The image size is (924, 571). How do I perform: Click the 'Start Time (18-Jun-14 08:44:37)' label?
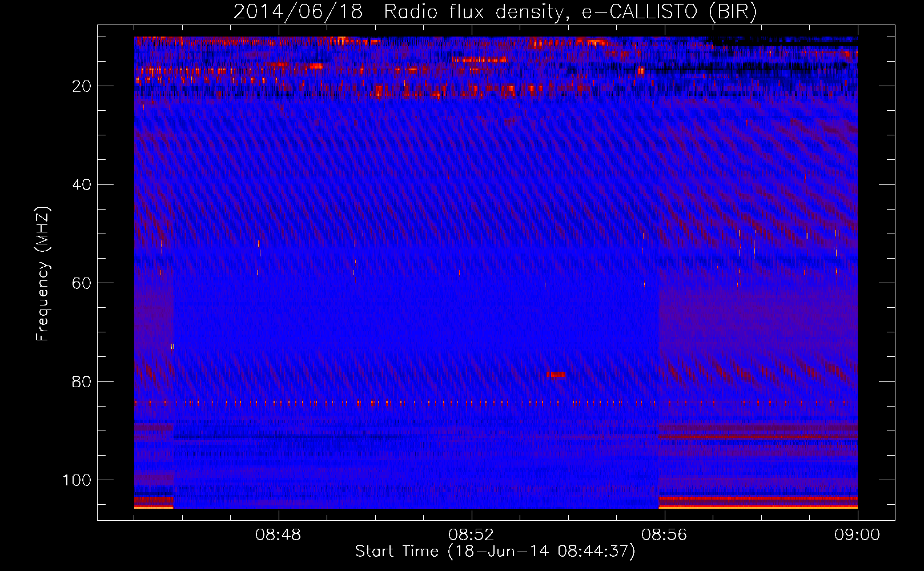pos(495,552)
